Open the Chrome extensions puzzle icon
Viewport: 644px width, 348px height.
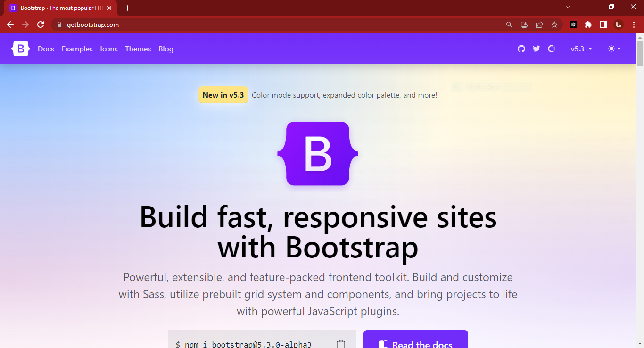tap(588, 25)
